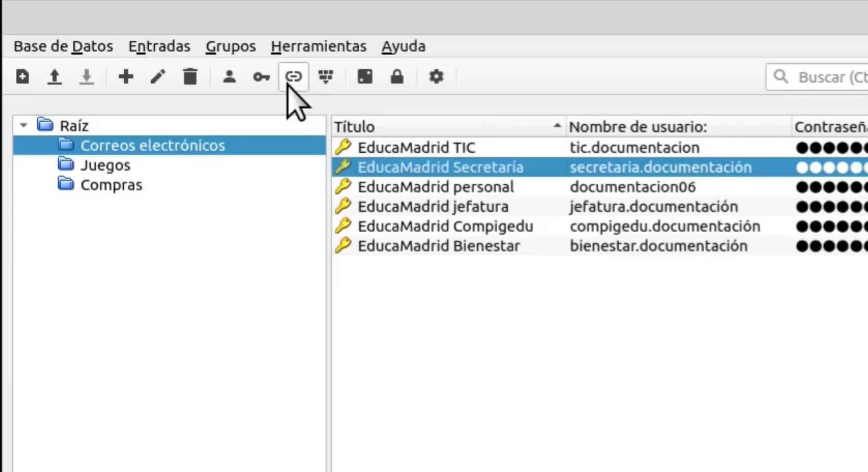
Task: Click the New Database toolbar icon
Action: point(23,77)
